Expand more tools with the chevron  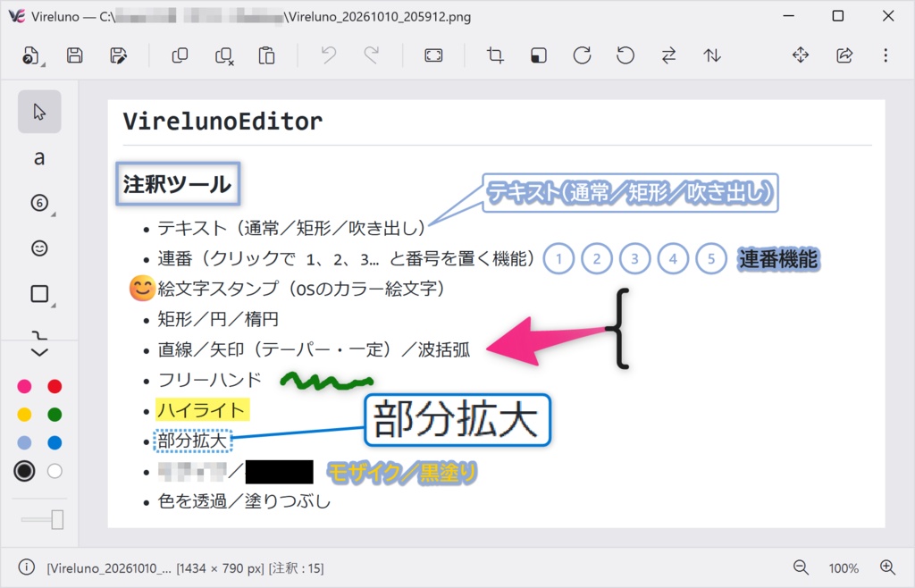coord(39,352)
